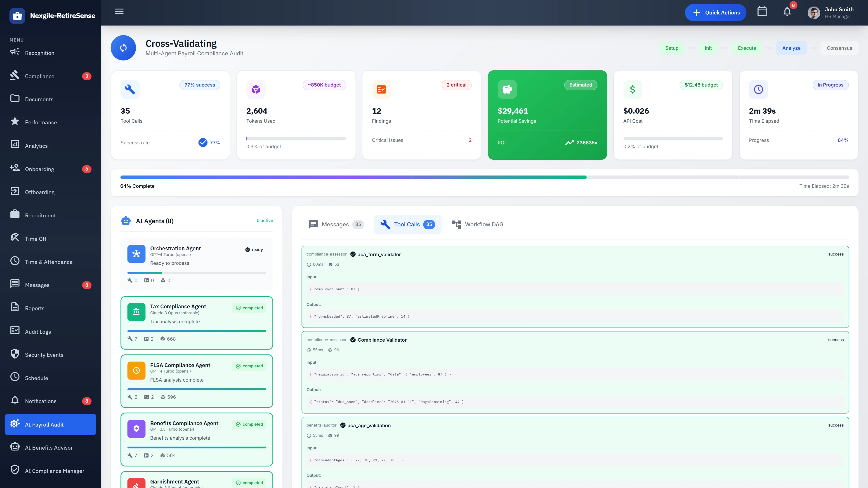Expand the Orchestration Agent card
The width and height of the screenshot is (868, 488).
[196, 264]
